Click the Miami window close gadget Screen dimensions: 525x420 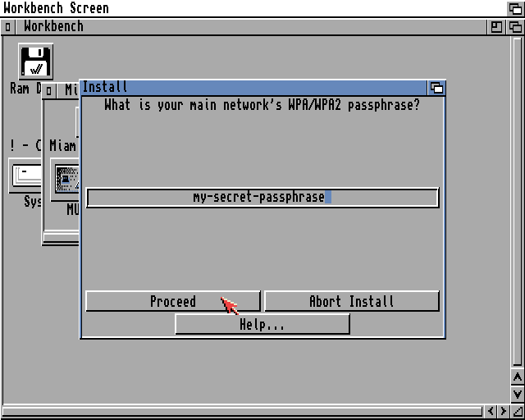click(49, 90)
